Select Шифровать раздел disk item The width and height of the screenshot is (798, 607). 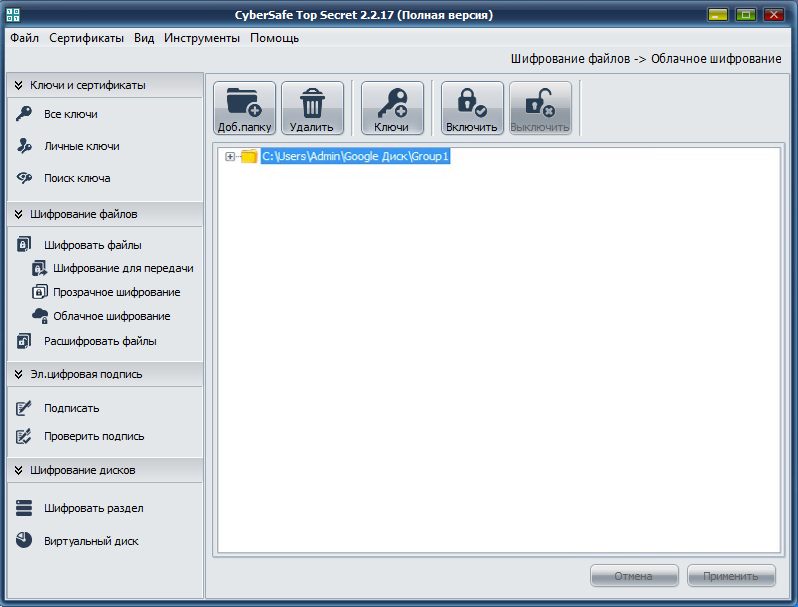(x=94, y=508)
